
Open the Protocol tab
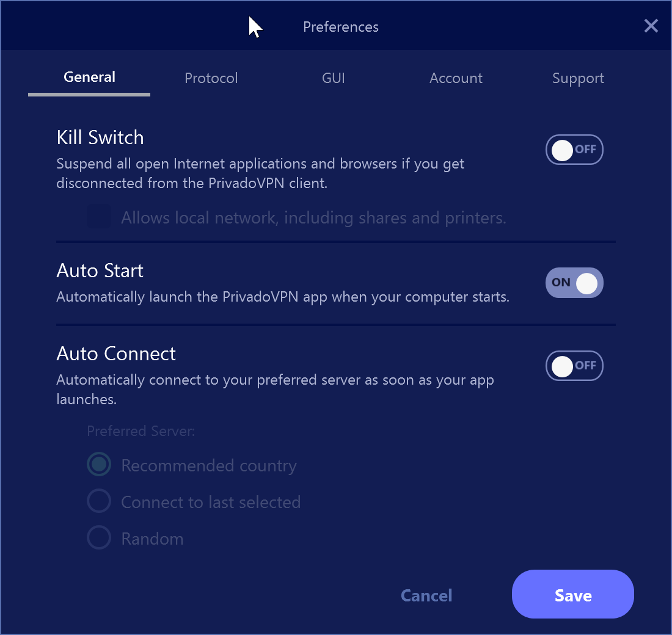(x=211, y=78)
